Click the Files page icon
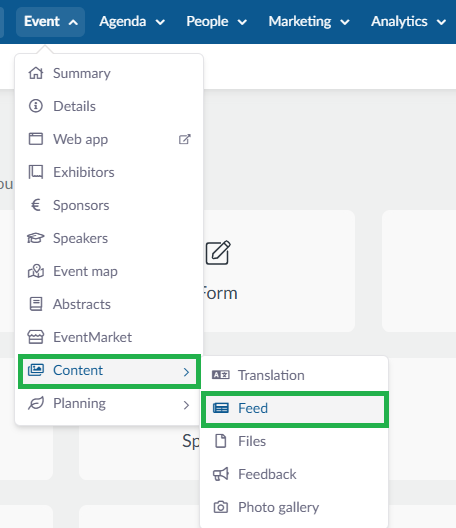This screenshot has height=528, width=456. pyautogui.click(x=221, y=441)
